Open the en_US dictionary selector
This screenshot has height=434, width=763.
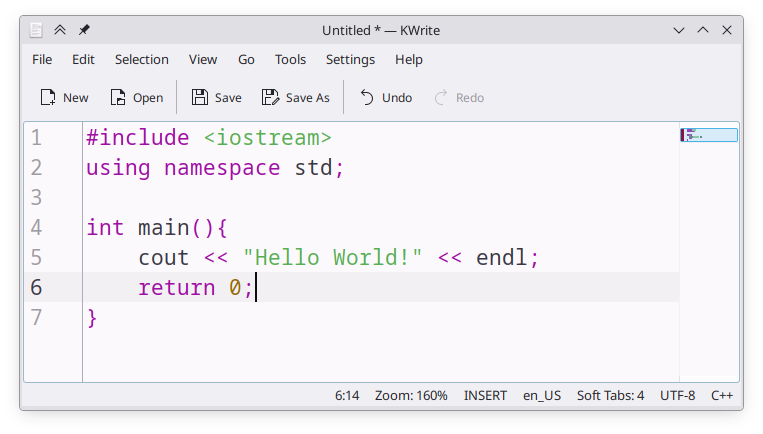coord(542,396)
